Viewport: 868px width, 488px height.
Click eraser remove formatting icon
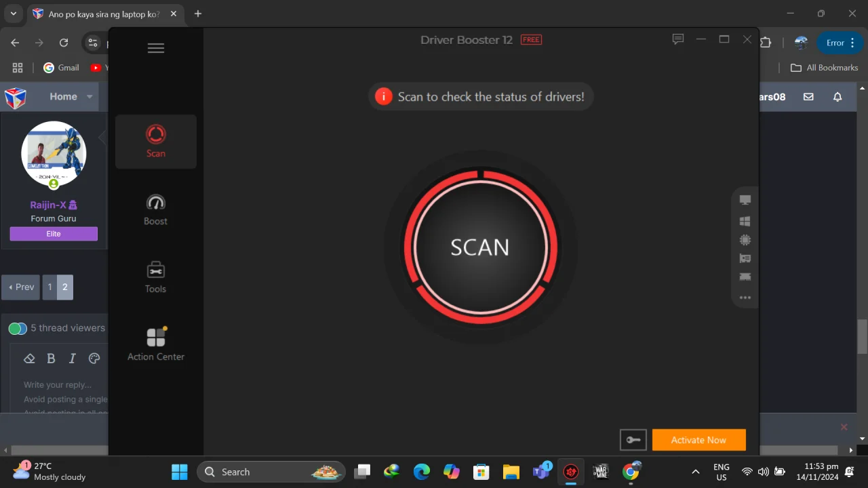coord(29,359)
